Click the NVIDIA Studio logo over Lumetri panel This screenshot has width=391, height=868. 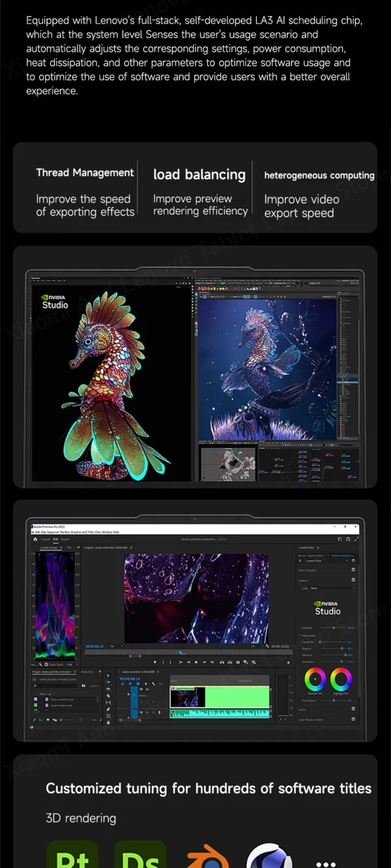point(327,607)
